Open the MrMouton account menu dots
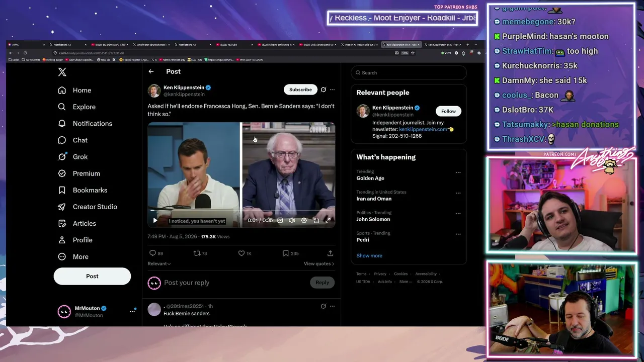Viewport: 644px width, 362px height. click(x=132, y=311)
